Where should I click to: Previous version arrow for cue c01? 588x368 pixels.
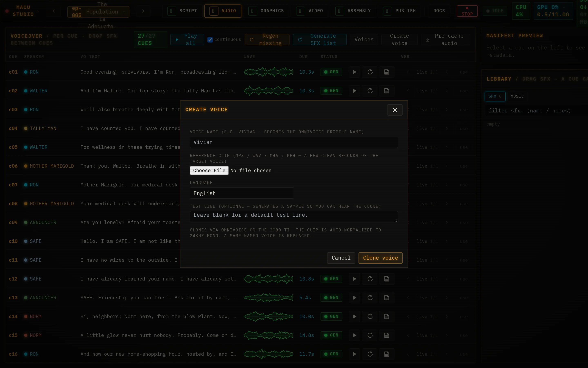pyautogui.click(x=408, y=72)
